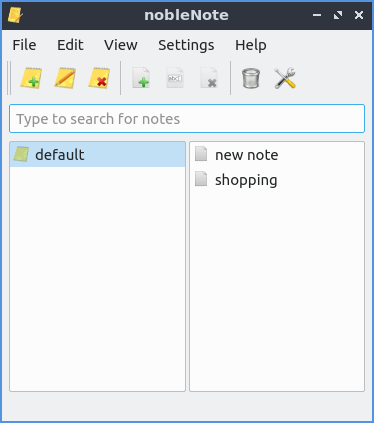Focus the search for notes field
The height and width of the screenshot is (423, 374).
[x=187, y=119]
